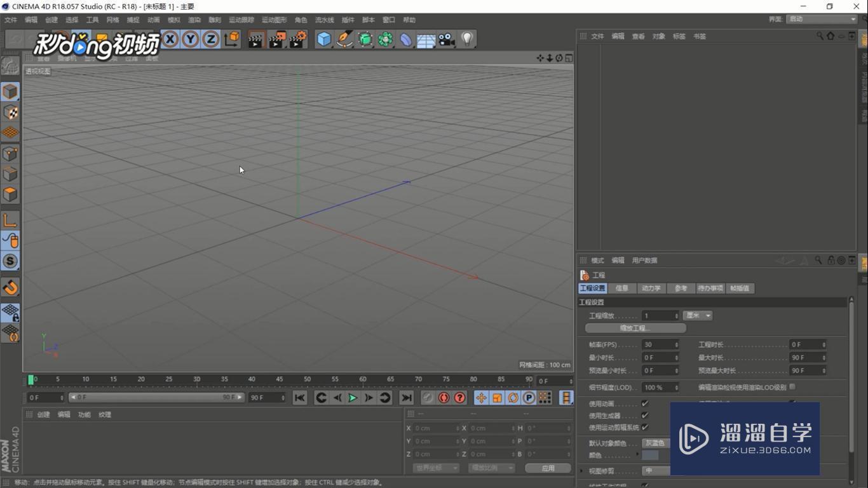Uncheck the 使用动画 checkbox
Screen dimensions: 868x488
[645, 403]
